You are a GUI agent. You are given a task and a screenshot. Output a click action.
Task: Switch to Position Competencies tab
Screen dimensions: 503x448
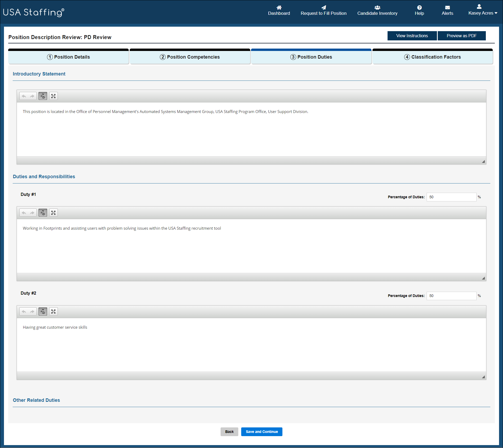click(190, 57)
